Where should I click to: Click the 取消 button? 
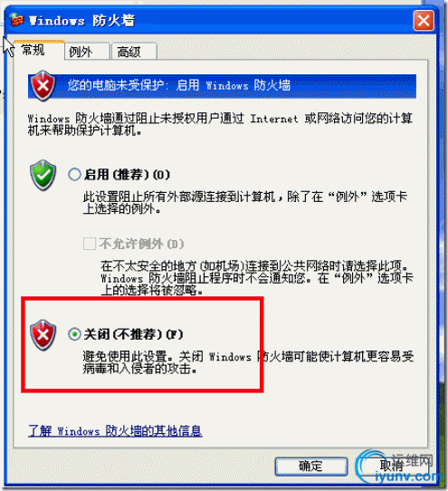(392, 466)
